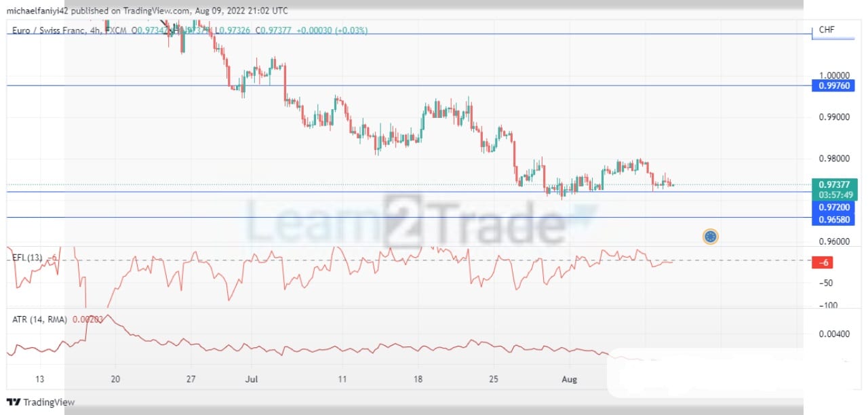
Task: Click the 25 date label on time axis
Action: [494, 380]
